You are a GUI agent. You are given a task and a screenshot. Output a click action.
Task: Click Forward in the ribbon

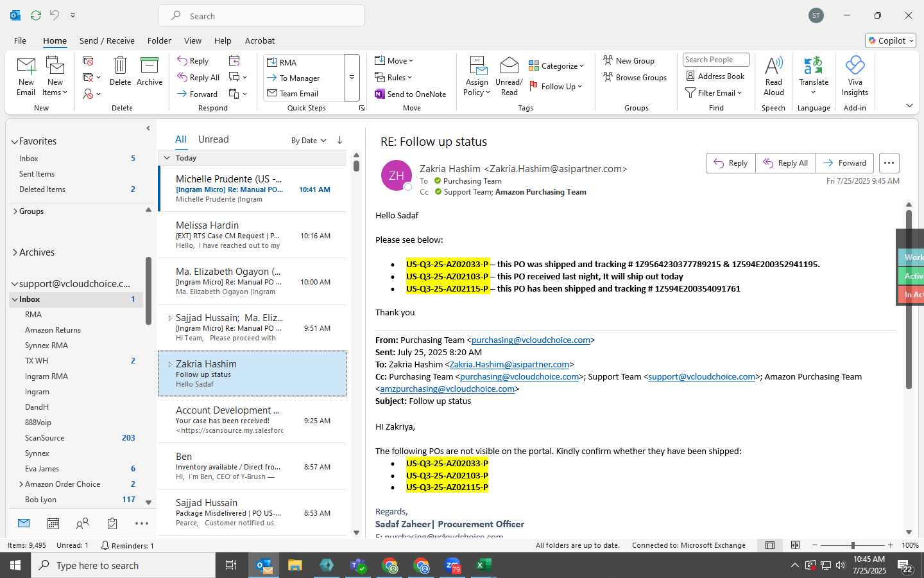198,94
